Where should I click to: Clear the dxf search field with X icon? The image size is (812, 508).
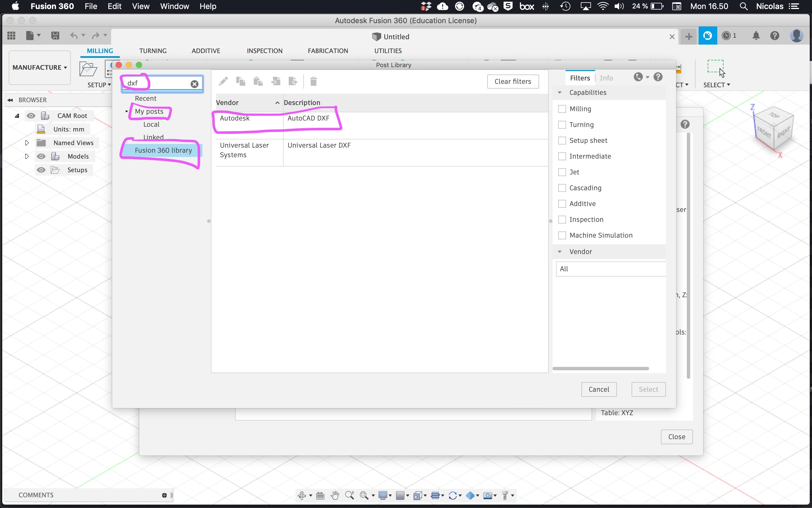coord(195,84)
